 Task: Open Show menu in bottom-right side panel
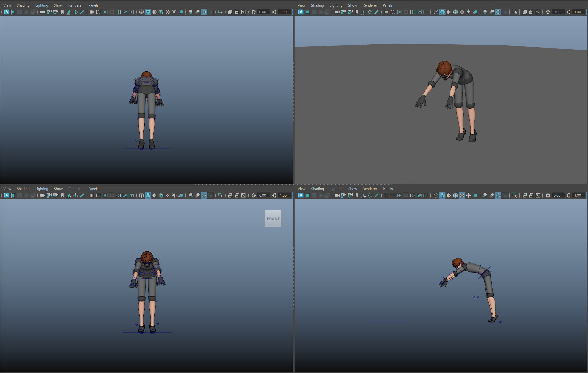(352, 189)
